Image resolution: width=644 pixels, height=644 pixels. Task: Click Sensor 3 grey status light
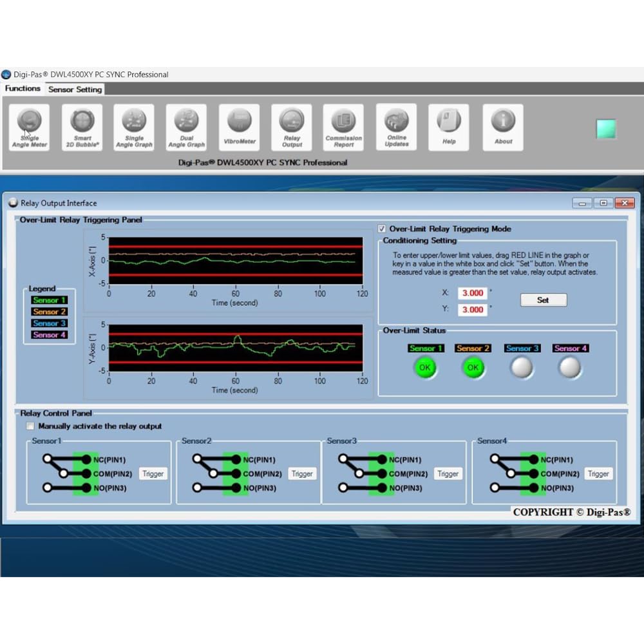tap(522, 368)
